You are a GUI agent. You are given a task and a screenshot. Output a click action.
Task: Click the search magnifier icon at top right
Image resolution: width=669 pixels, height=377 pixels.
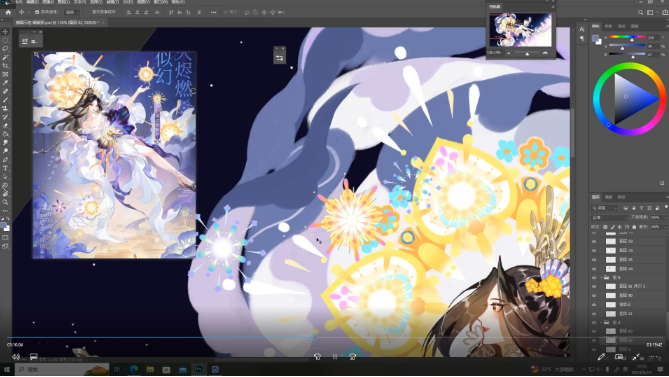(640, 13)
